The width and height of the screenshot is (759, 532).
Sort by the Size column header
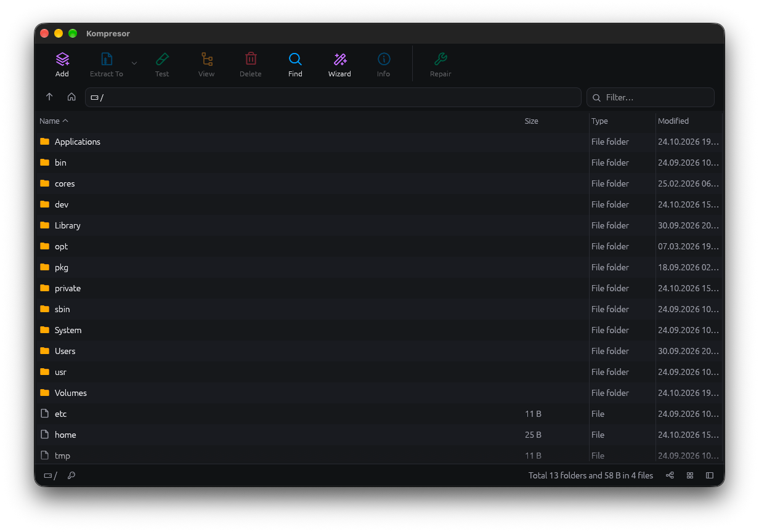click(x=532, y=121)
